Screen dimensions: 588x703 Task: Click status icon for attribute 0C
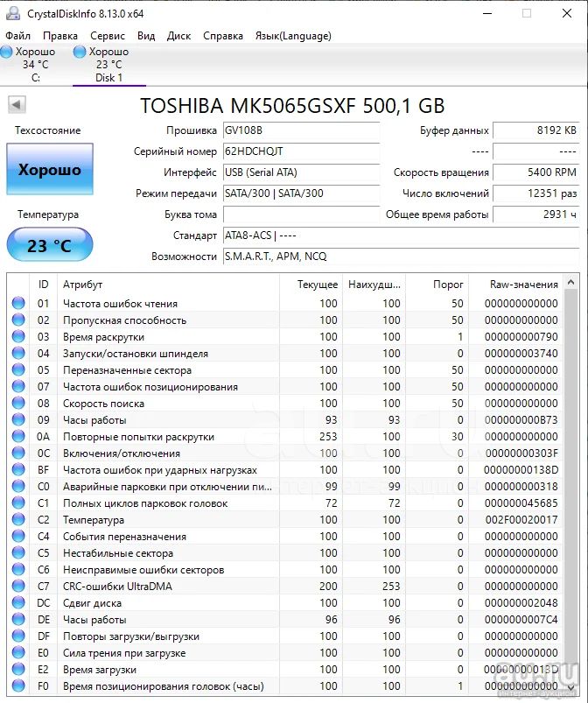(x=18, y=453)
